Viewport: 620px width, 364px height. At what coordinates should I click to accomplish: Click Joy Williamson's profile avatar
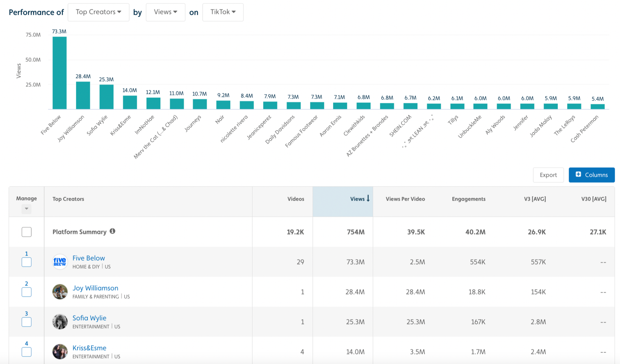tap(60, 292)
